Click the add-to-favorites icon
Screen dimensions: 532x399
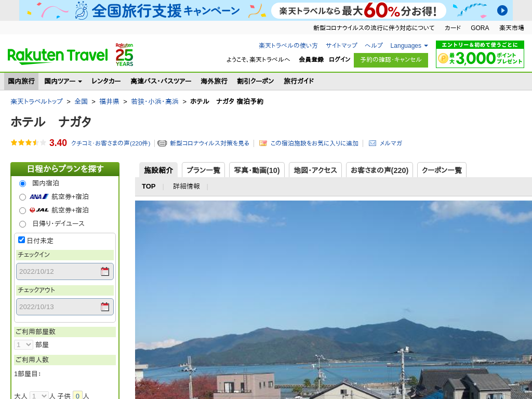coord(263,143)
